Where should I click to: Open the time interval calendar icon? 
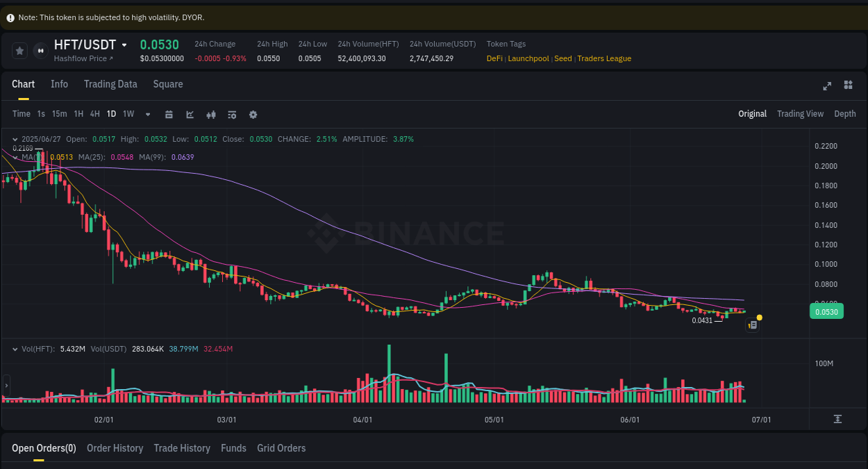(x=169, y=114)
